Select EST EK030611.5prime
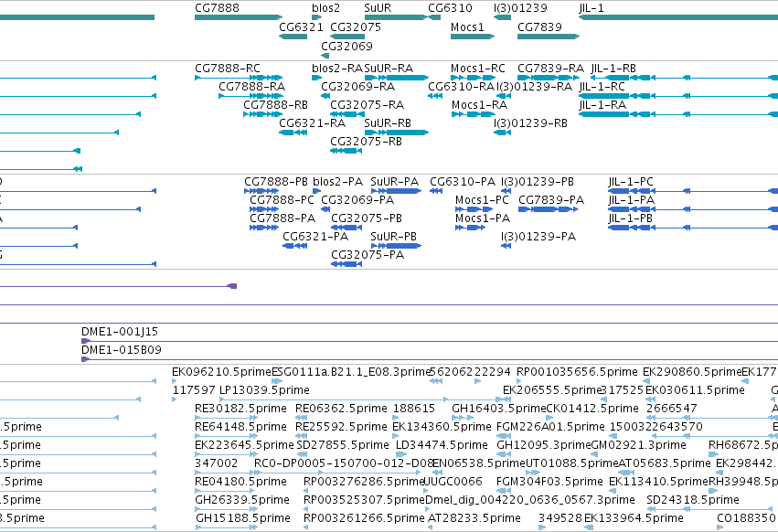Screen dimensions: 778x532 click(649, 399)
